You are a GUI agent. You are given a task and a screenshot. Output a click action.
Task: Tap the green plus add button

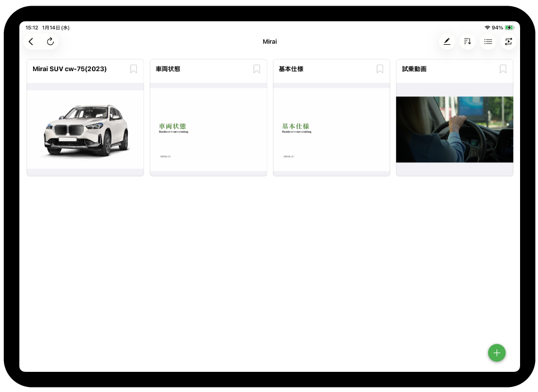[497, 353]
